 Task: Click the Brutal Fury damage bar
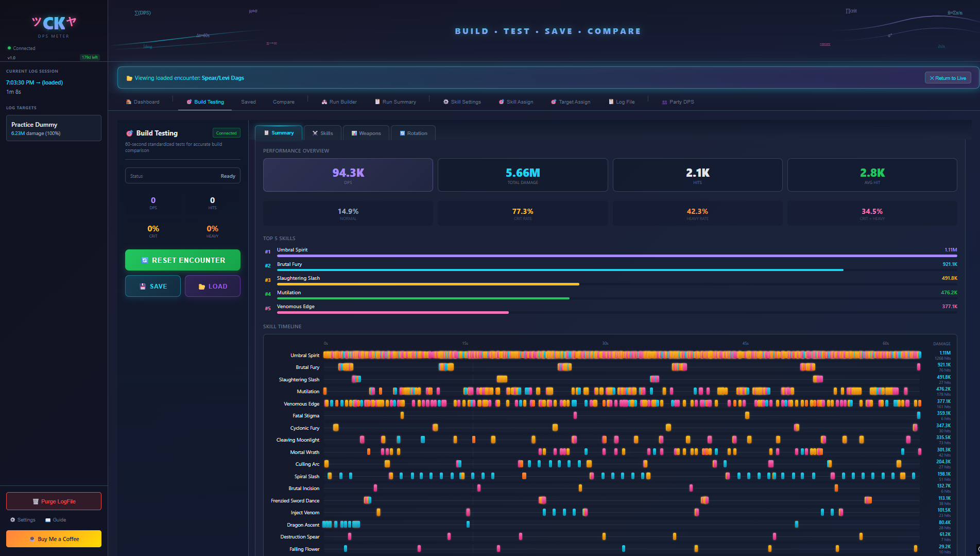tap(560, 270)
